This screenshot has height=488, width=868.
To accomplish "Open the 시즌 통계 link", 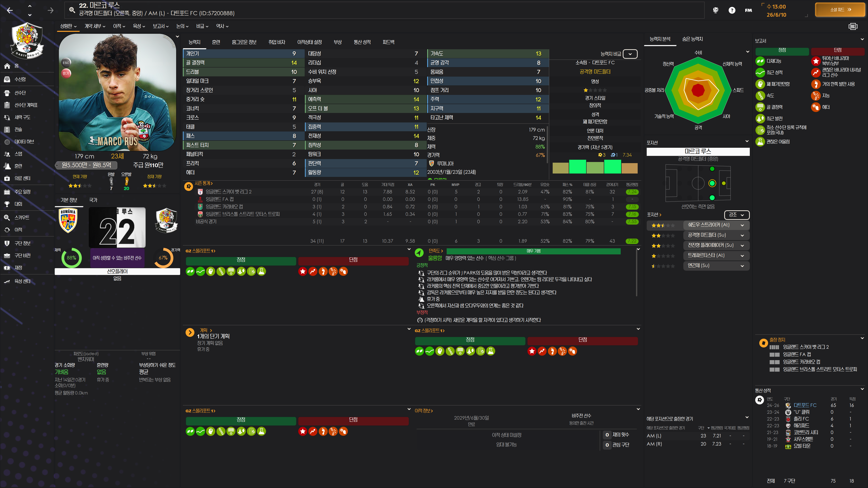I will (203, 183).
